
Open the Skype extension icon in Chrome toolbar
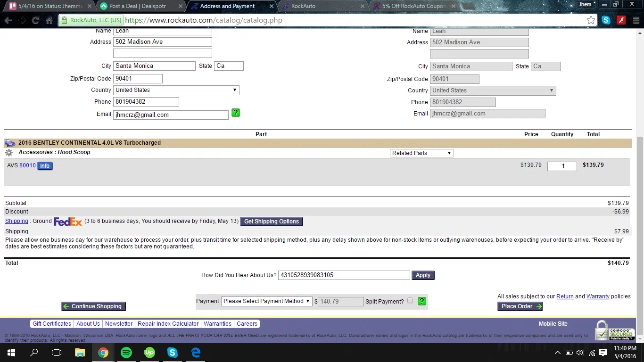[x=606, y=20]
